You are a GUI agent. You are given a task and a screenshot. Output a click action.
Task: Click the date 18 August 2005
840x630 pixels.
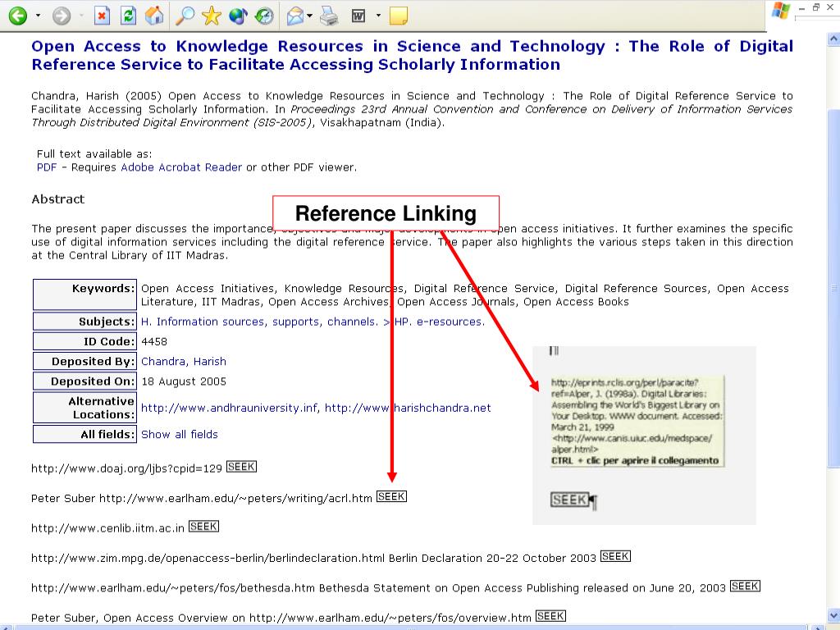(x=184, y=381)
